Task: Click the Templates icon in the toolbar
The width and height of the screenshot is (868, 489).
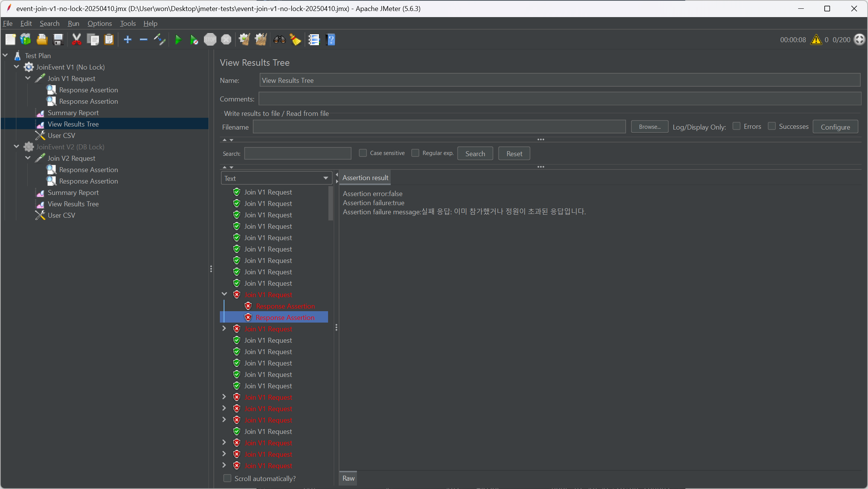Action: [x=26, y=40]
